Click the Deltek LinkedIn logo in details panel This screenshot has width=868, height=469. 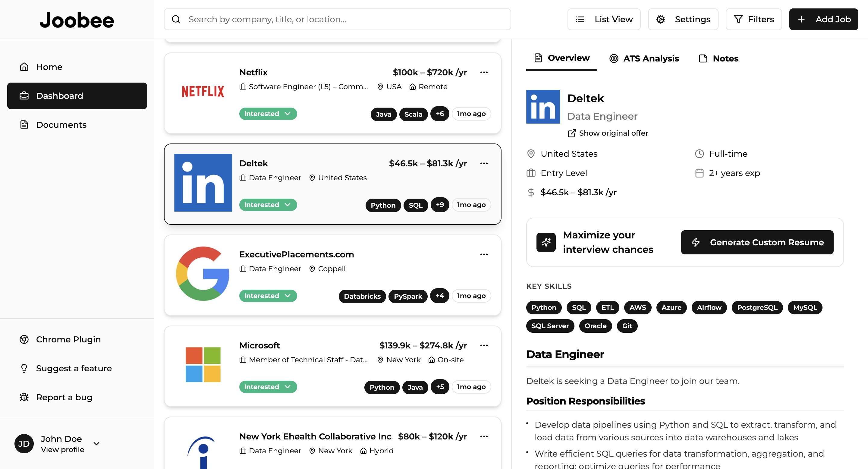point(543,106)
